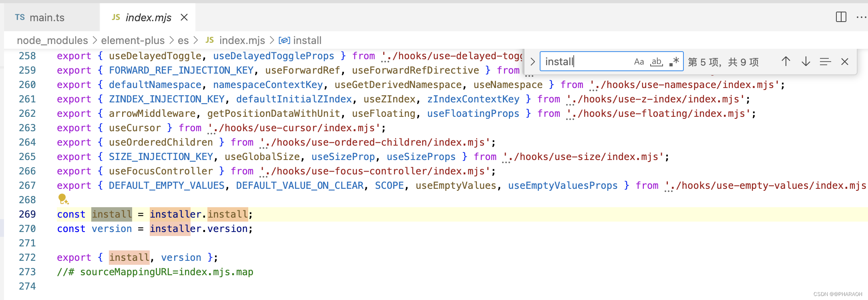Click line number 269 in gutter
This screenshot has width=868, height=300.
point(27,214)
